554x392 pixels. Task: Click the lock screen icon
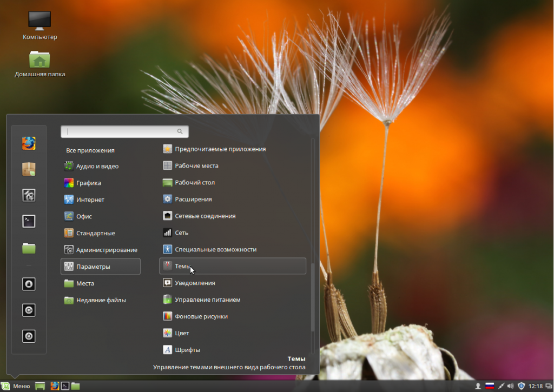click(29, 284)
